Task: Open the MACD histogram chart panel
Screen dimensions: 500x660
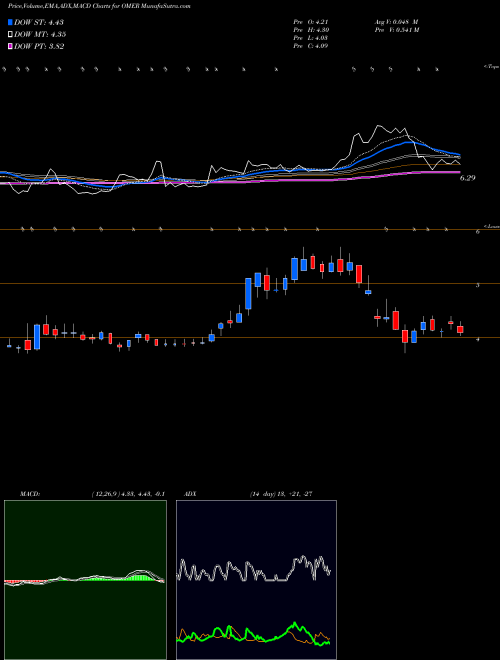Action: pyautogui.click(x=85, y=580)
